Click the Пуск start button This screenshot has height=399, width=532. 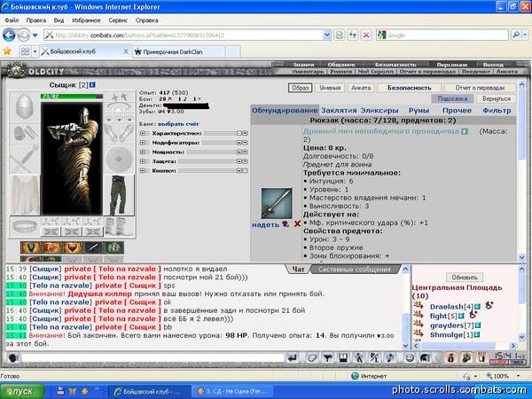[22, 391]
